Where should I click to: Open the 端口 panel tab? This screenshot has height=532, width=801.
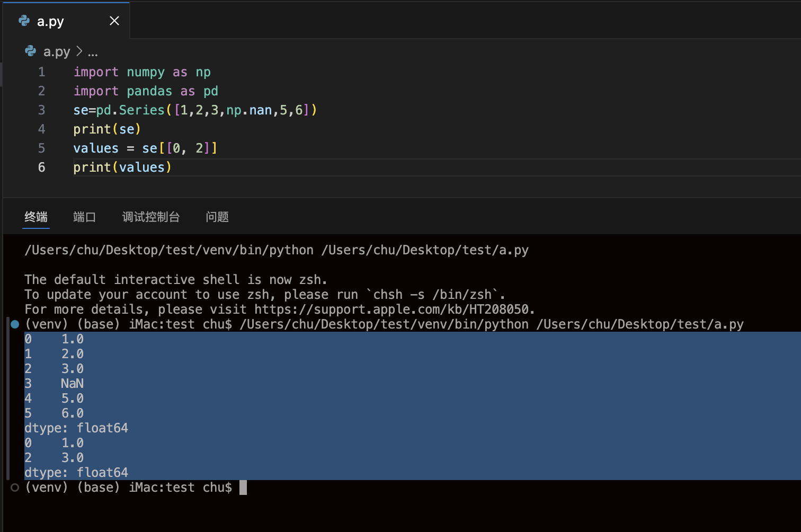(84, 217)
